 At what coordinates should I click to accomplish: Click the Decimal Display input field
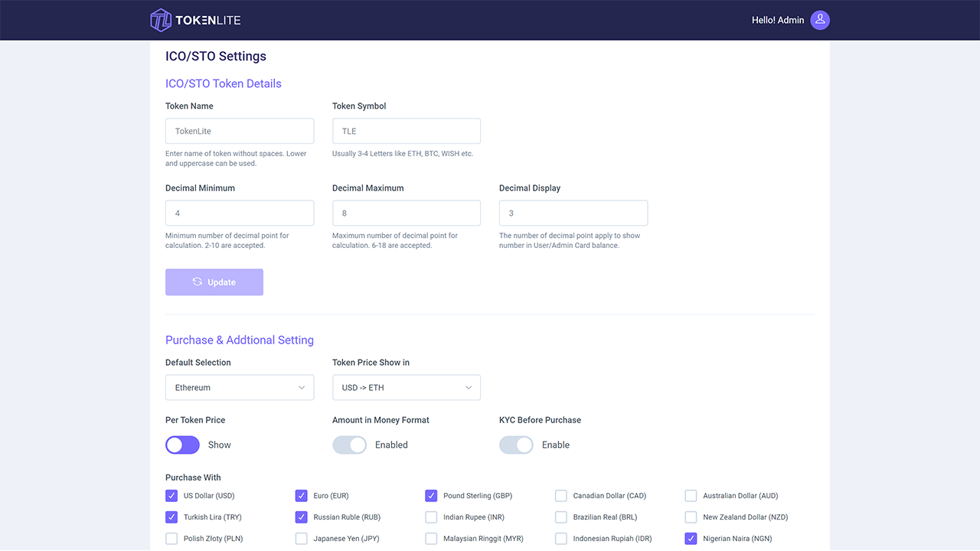[x=573, y=213]
